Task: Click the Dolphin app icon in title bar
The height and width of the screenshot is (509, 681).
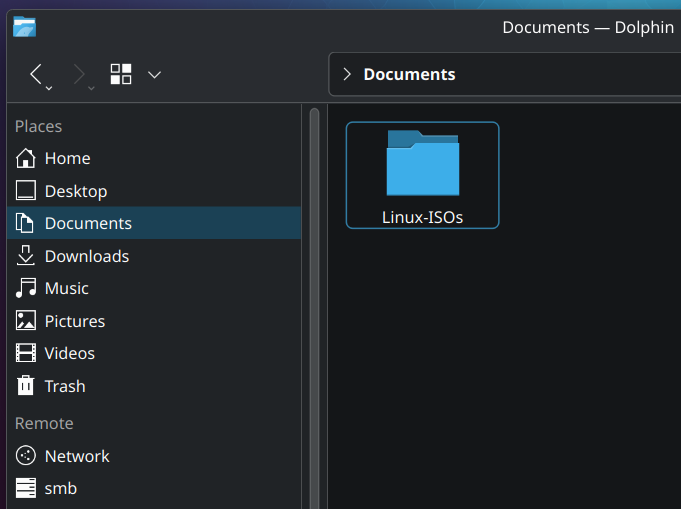Action: click(x=25, y=27)
